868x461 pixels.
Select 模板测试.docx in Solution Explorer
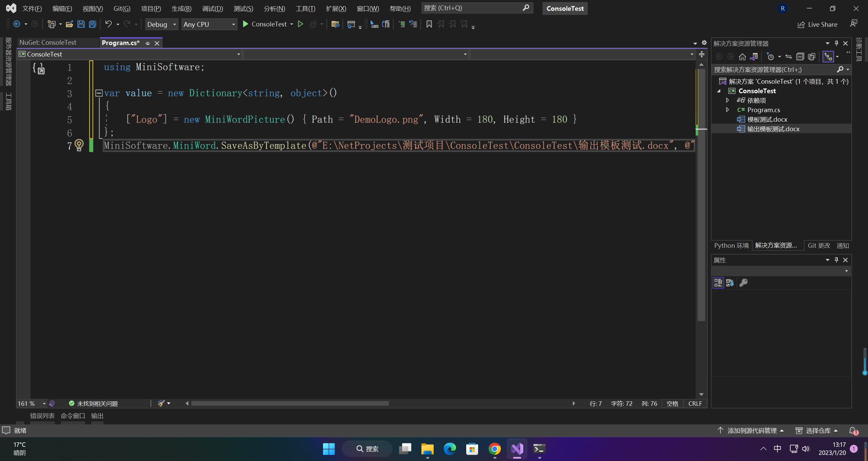[767, 119]
